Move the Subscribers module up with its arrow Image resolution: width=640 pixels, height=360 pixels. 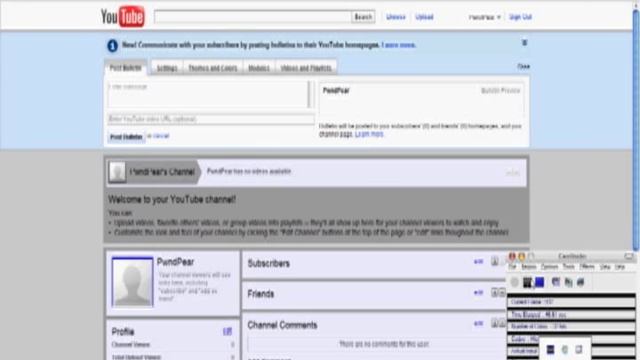pyautogui.click(x=494, y=261)
